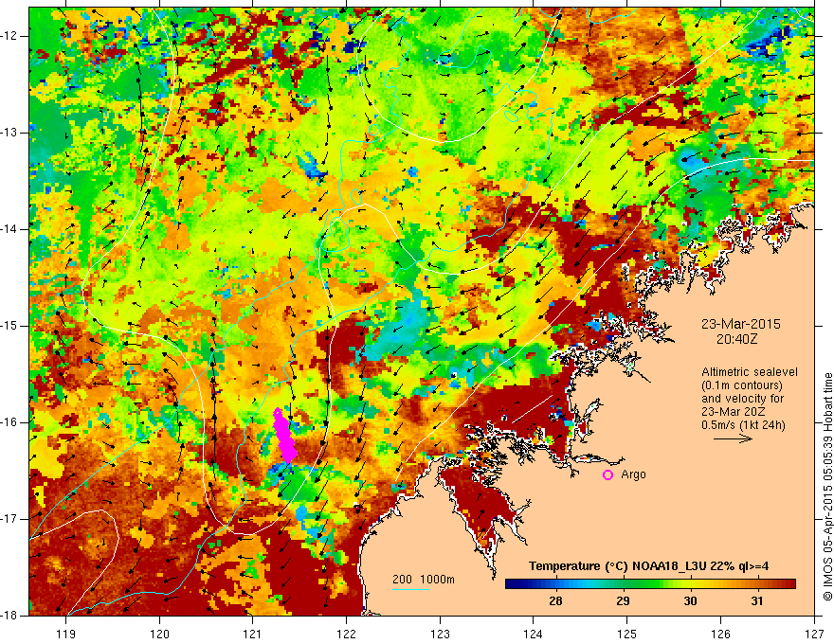
Task: Click the longitude label 124
Action: coord(534,635)
